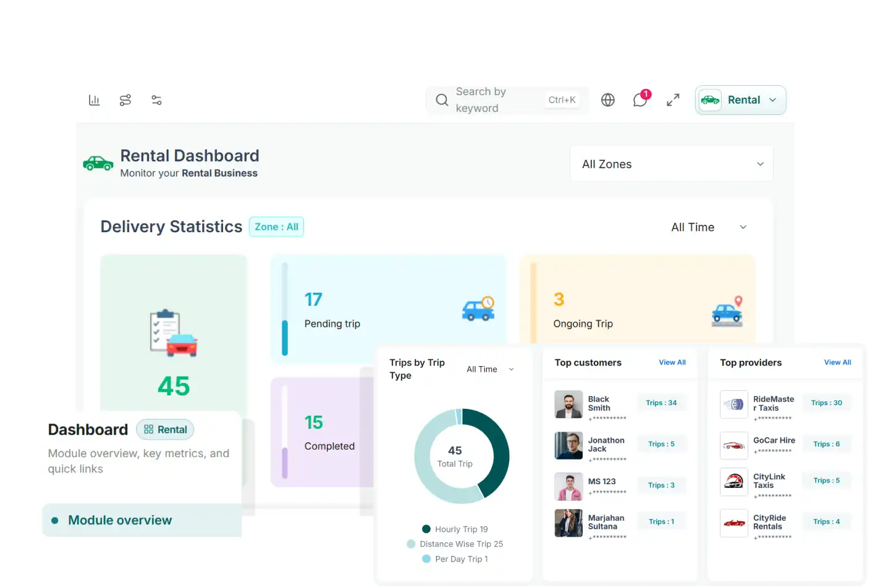This screenshot has height=588, width=870.
Task: Click the green car icon in Rental module button
Action: click(710, 100)
